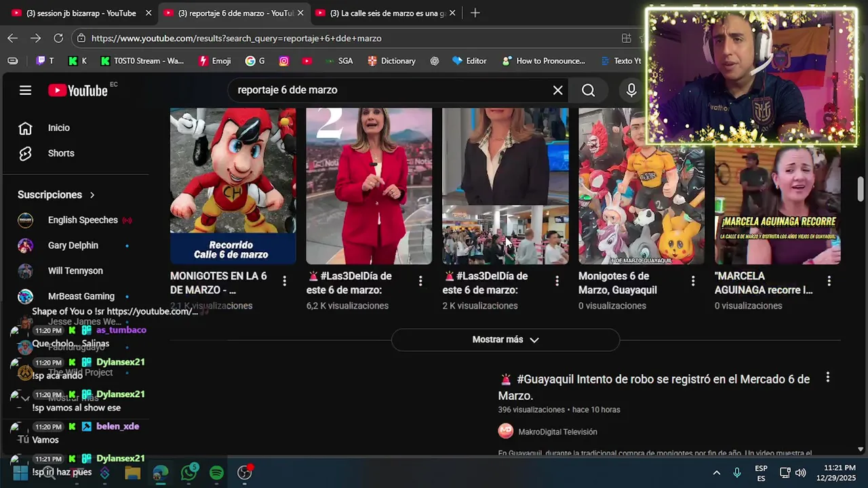Image resolution: width=868 pixels, height=488 pixels.
Task: Open the Emoji bookmark
Action: (x=214, y=61)
